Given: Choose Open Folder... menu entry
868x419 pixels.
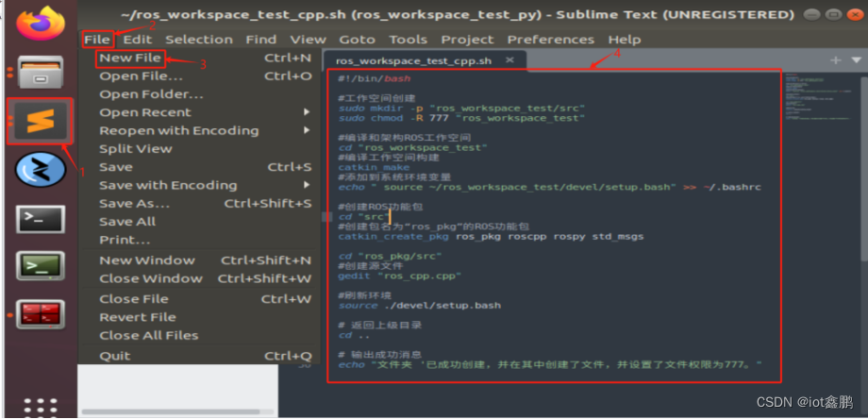Looking at the screenshot, I should tap(199, 94).
